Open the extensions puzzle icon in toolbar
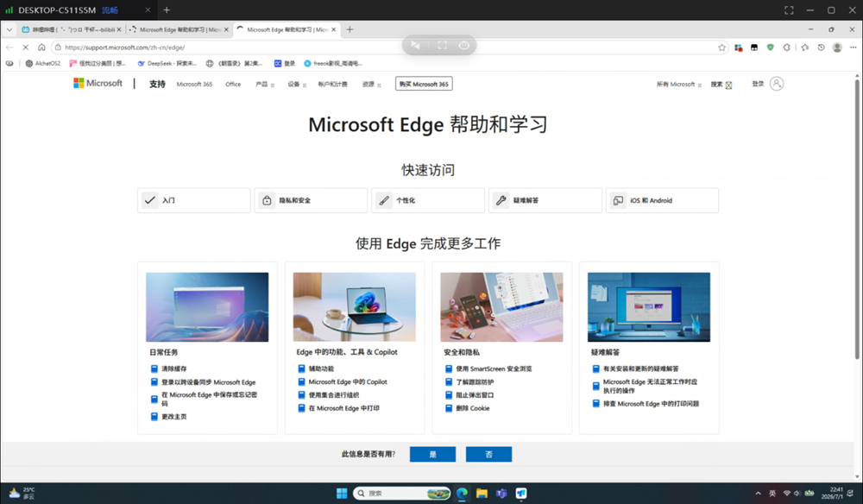Screen dimensions: 863x504 tap(786, 47)
